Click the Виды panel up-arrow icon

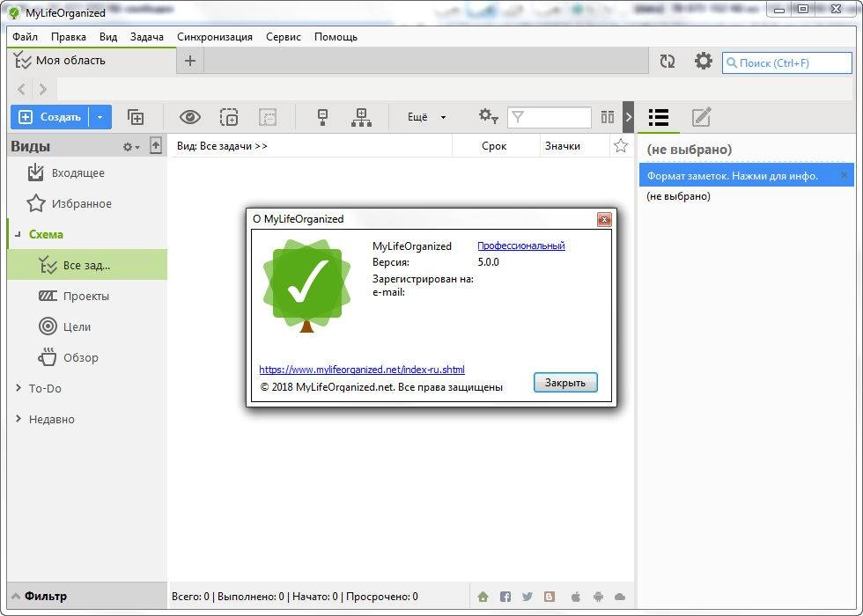(x=156, y=146)
